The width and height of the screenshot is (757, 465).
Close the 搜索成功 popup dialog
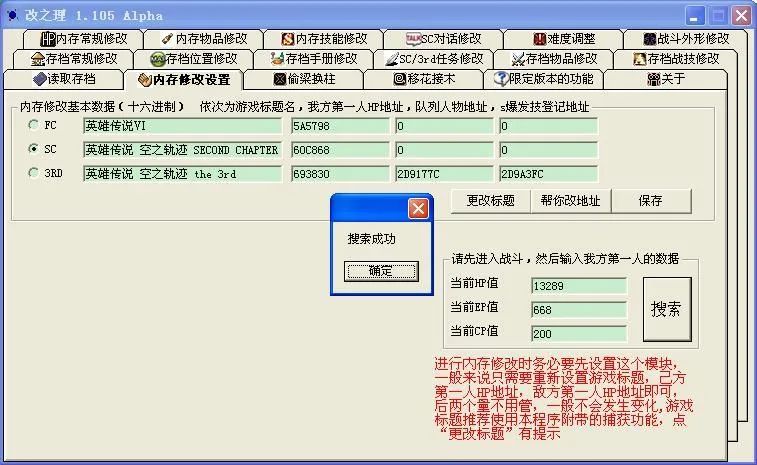coord(418,208)
